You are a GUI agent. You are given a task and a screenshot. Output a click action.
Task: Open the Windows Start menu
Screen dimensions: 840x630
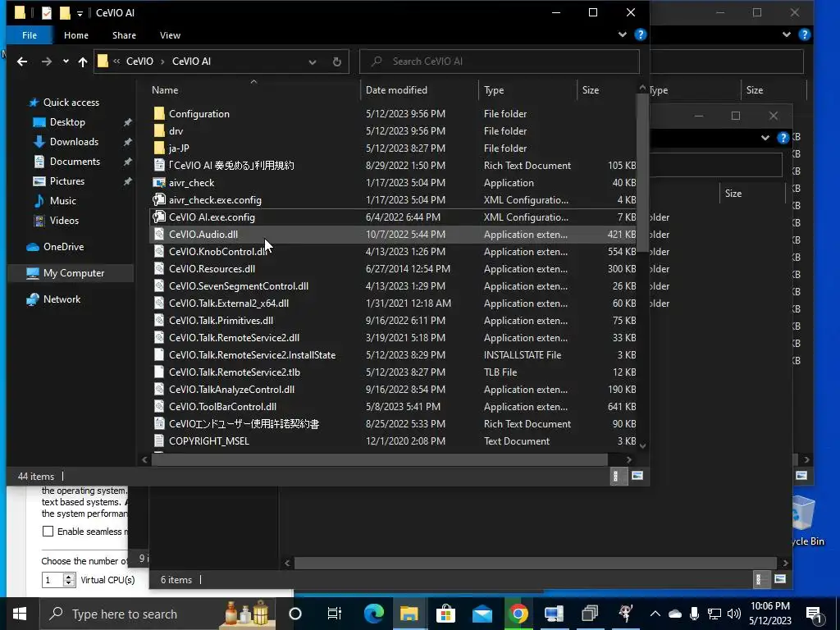pyautogui.click(x=20, y=614)
